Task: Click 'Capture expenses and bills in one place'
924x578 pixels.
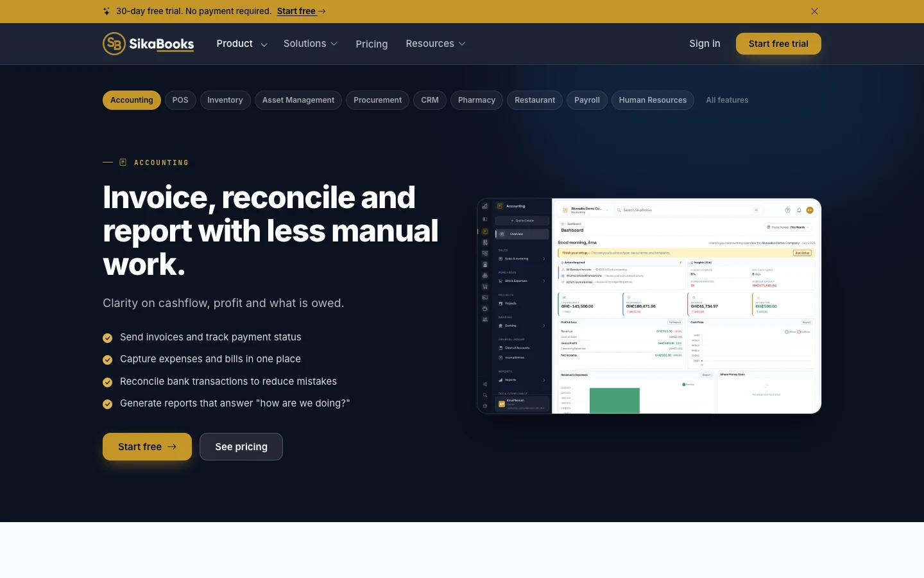Action: pyautogui.click(x=210, y=359)
